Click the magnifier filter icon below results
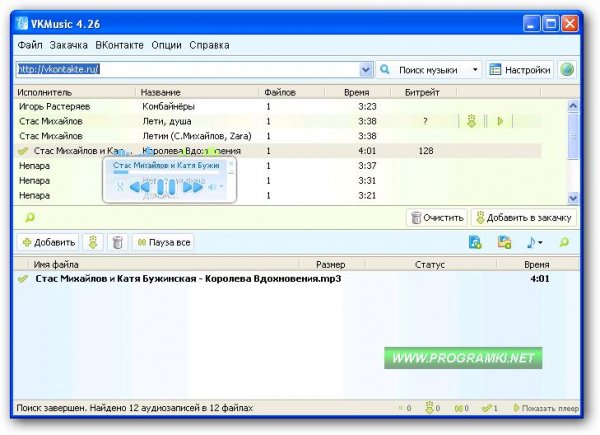The width and height of the screenshot is (600, 435). coord(29,218)
